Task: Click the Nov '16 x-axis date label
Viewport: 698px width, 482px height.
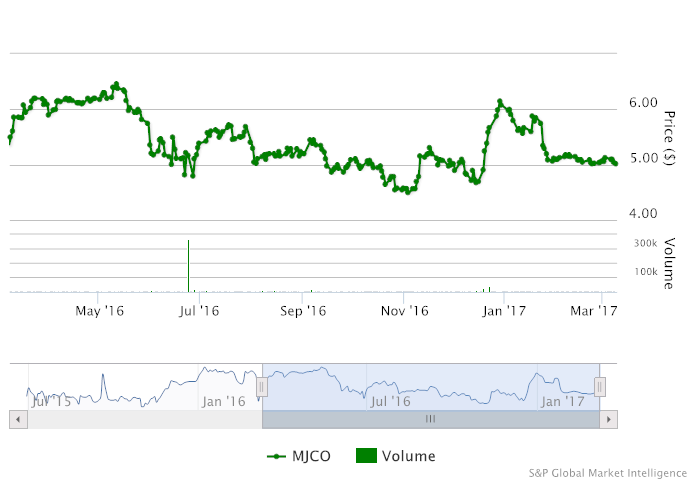Action: point(405,311)
